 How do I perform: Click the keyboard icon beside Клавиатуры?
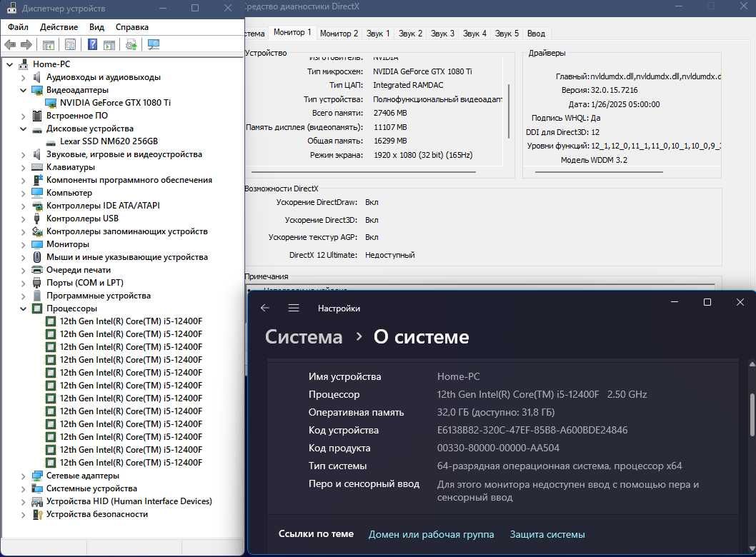(x=37, y=167)
